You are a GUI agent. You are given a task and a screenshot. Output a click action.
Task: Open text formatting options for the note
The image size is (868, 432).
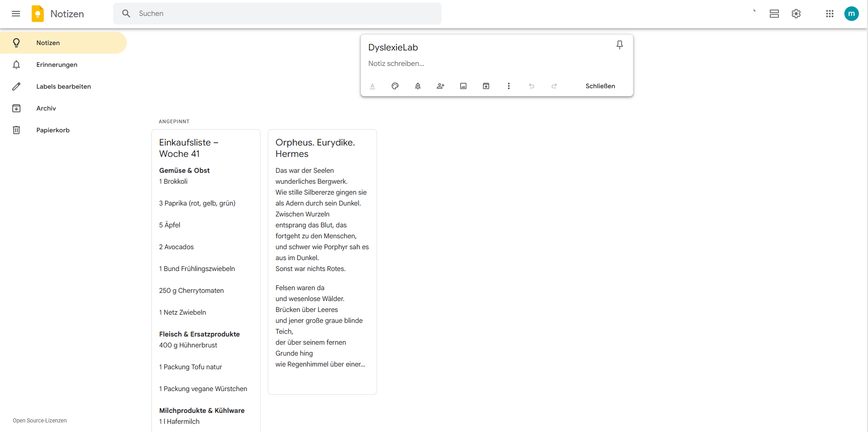[372, 86]
